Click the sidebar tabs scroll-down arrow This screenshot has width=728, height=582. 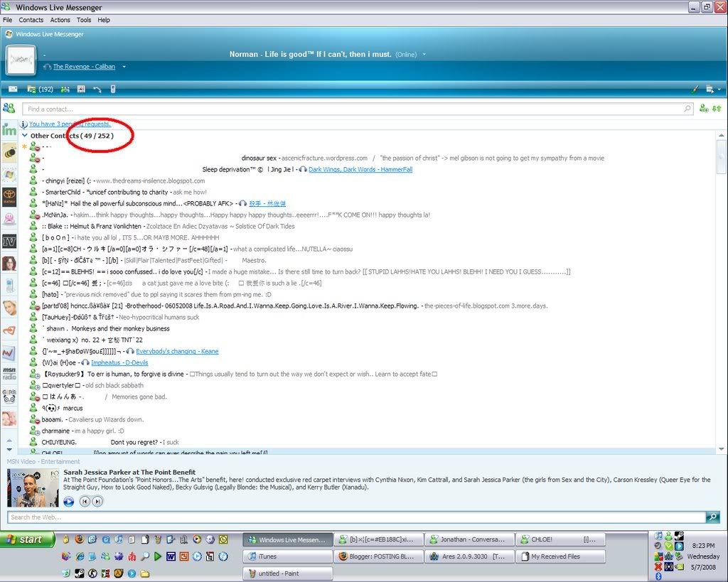point(9,449)
